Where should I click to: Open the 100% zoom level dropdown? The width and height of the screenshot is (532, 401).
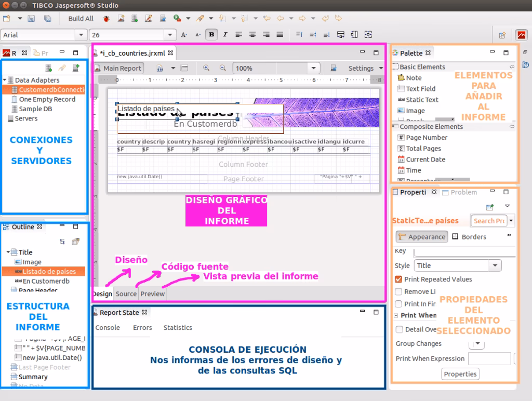click(313, 68)
